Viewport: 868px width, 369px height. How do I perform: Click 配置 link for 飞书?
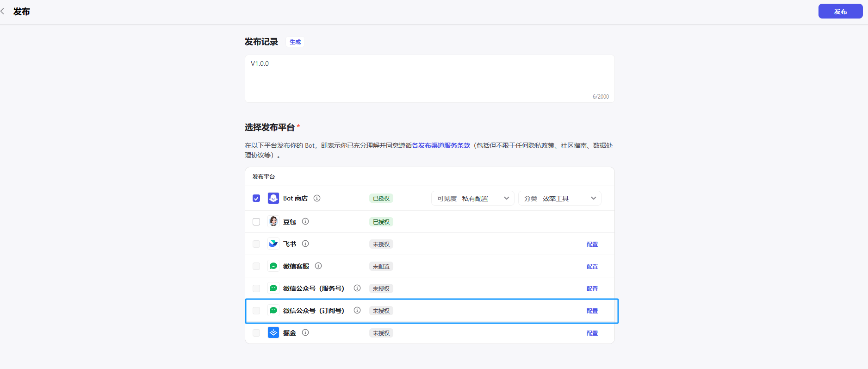click(x=592, y=244)
